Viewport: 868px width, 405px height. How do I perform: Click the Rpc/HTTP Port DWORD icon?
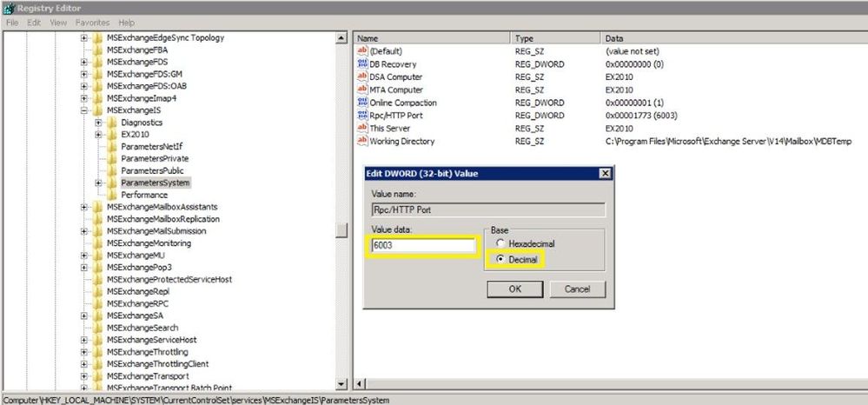coord(362,116)
